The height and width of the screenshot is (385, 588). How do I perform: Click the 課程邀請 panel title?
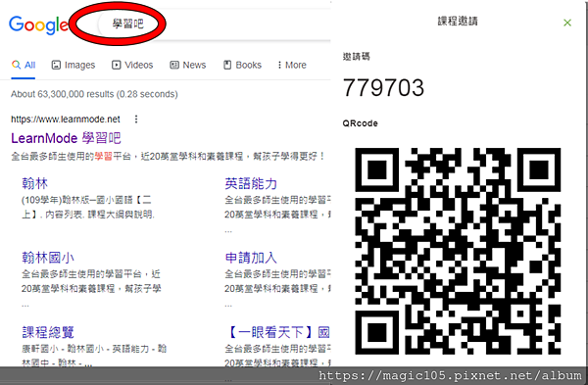458,21
